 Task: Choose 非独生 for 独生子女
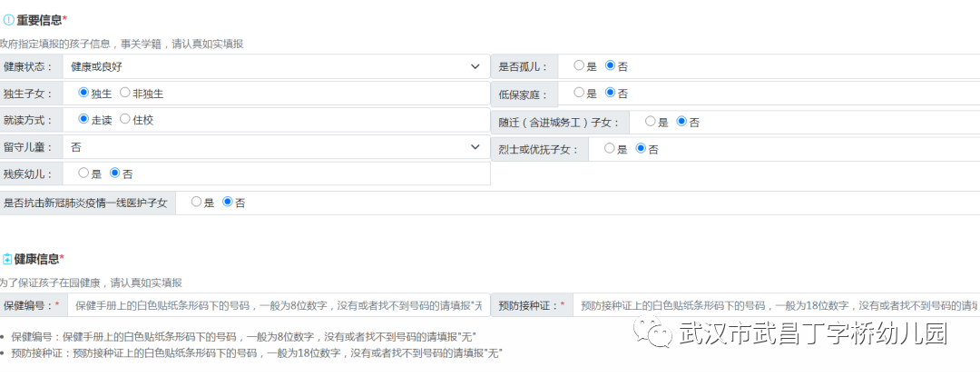[x=125, y=93]
